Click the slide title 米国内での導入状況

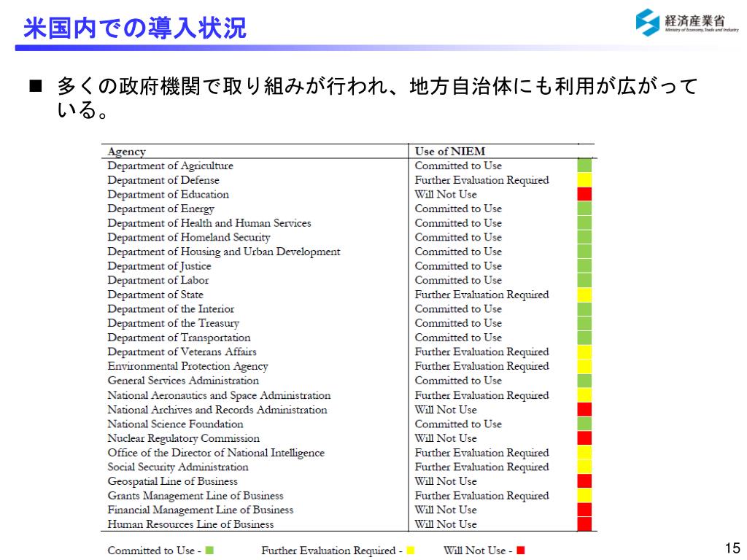135,28
